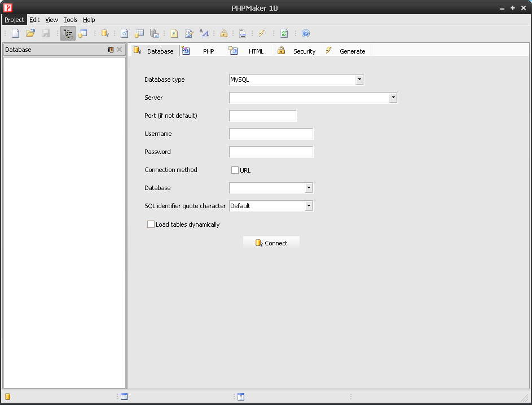532x405 pixels.
Task: Click the pin icon in Database panel header
Action: [x=111, y=50]
